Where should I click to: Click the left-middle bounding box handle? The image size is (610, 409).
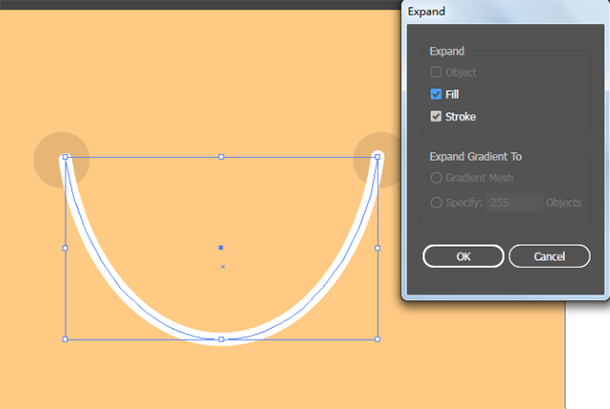point(65,248)
